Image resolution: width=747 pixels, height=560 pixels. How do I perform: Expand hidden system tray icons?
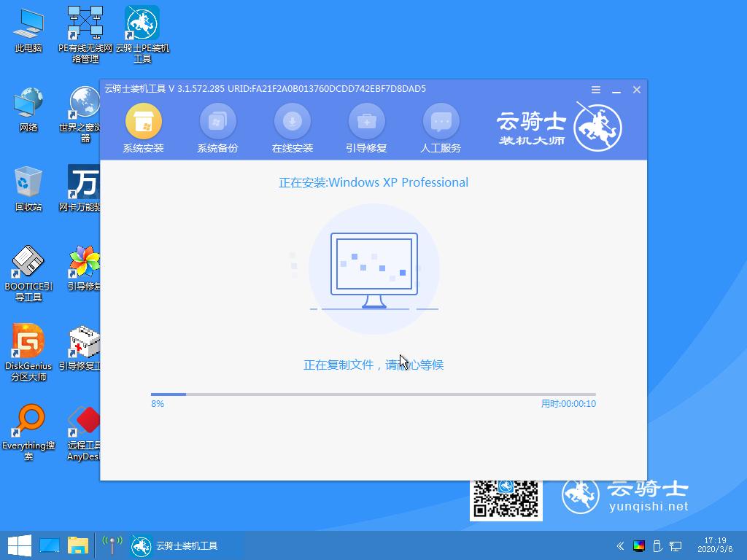point(620,545)
